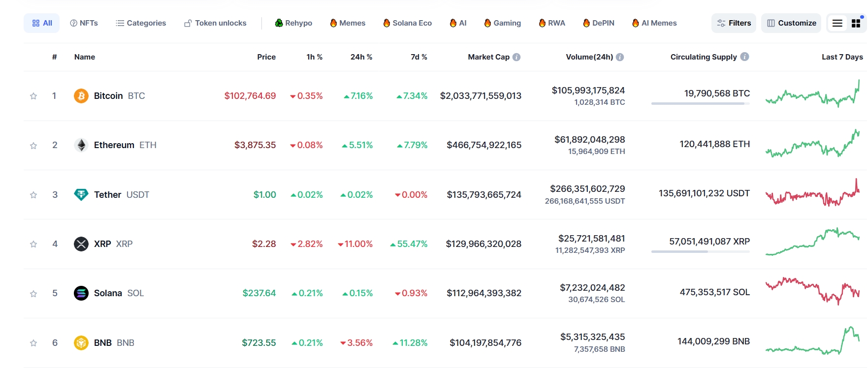Sort by Volume(24h) column header

(589, 57)
